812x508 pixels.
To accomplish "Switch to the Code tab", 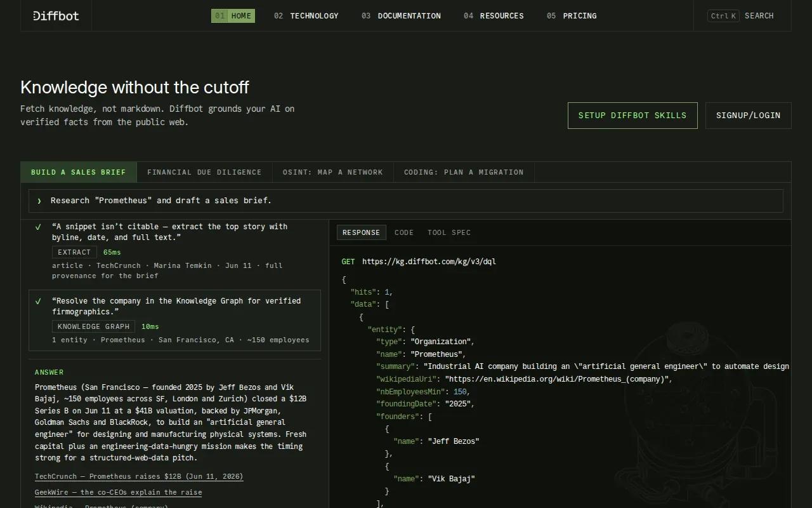I will pyautogui.click(x=404, y=232).
